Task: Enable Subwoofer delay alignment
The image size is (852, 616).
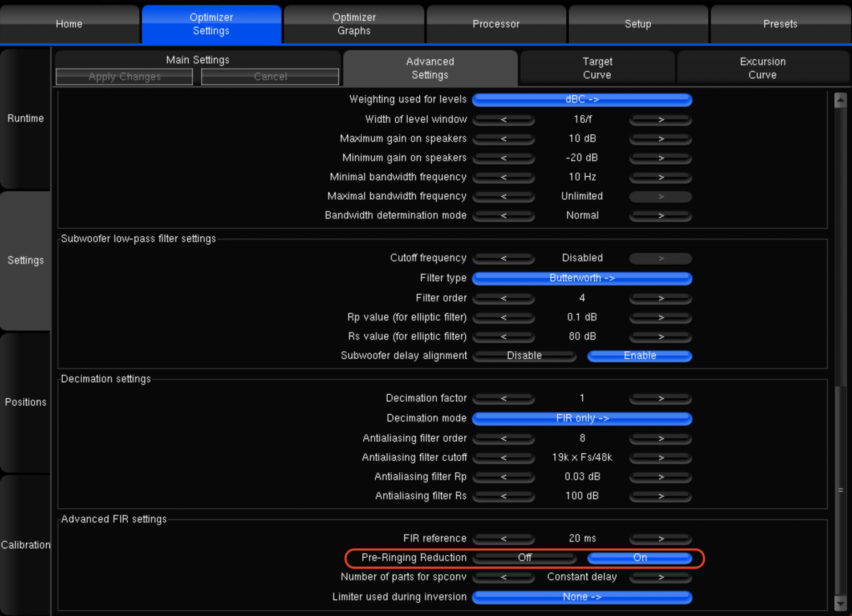Action: 639,356
